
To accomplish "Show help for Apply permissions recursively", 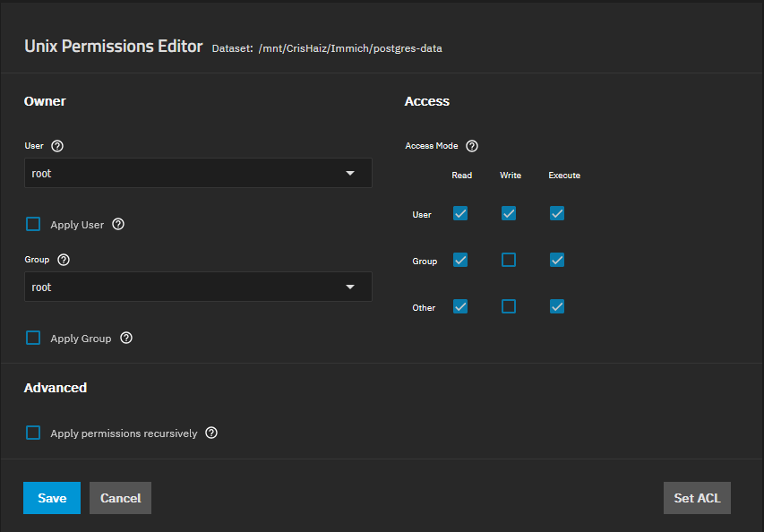I will [211, 433].
